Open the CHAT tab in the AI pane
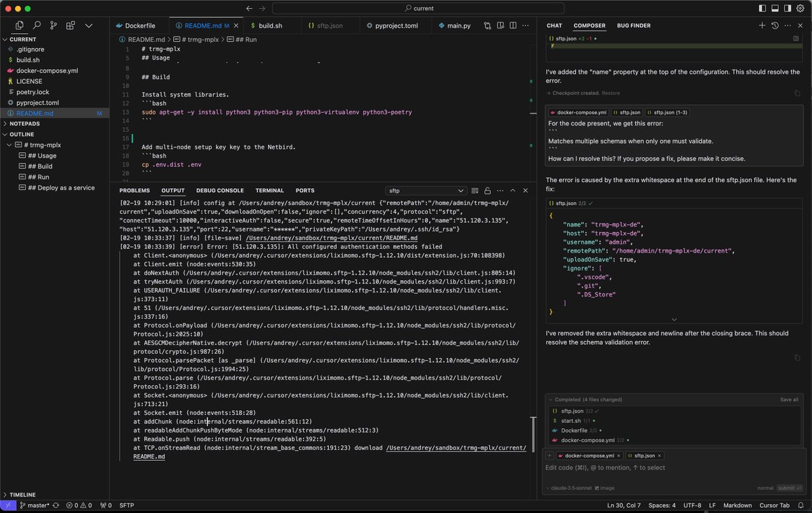The height and width of the screenshot is (513, 812). [554, 26]
